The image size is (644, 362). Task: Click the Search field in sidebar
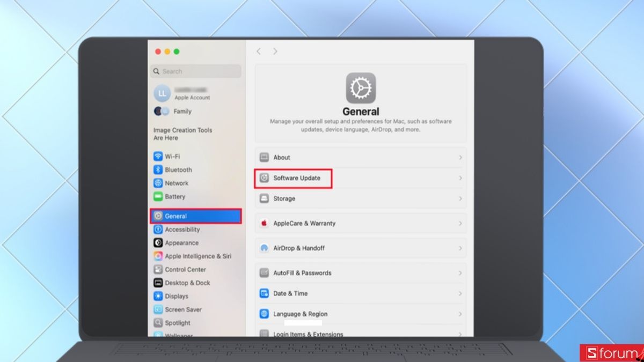[x=196, y=71]
